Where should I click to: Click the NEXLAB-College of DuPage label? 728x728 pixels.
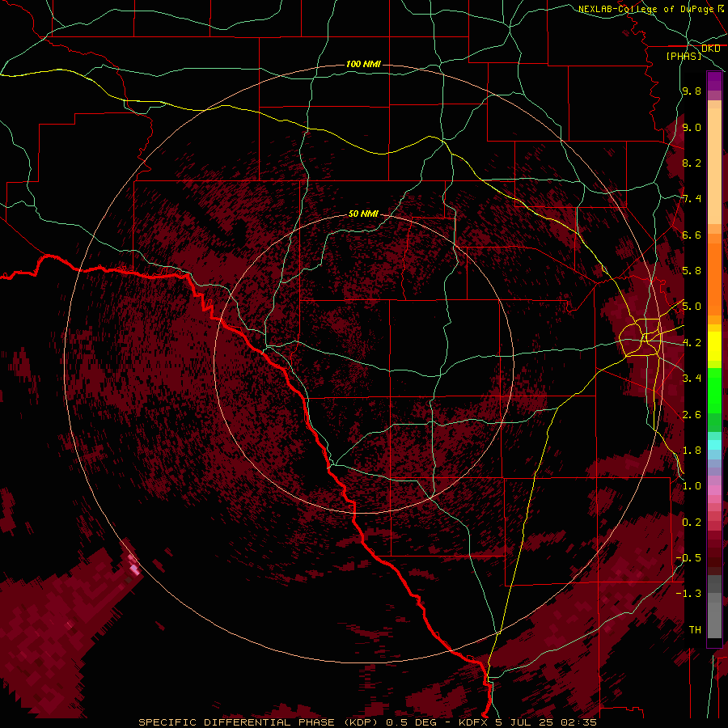[x=645, y=9]
